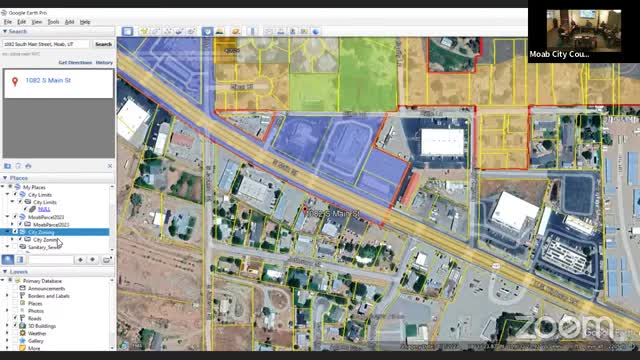Open the Edit menu
640x360 pixels.
click(22, 22)
